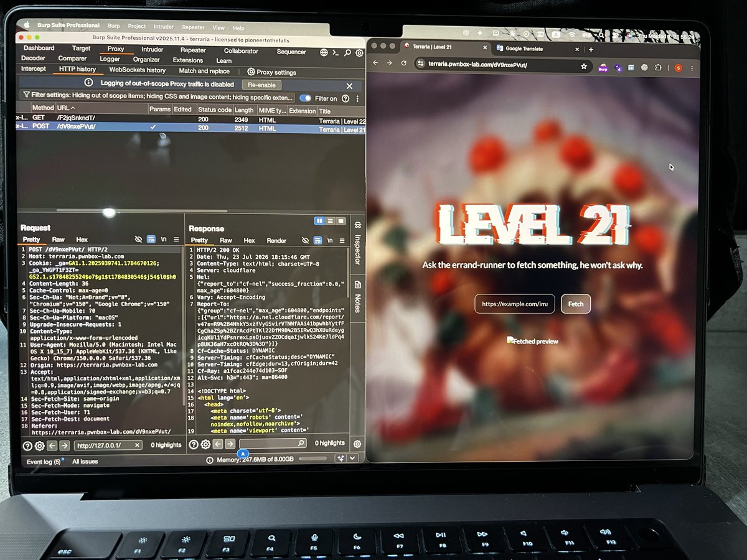This screenshot has height=560, width=747.
Task: Toggle Response show newlines \n button
Action: (329, 240)
